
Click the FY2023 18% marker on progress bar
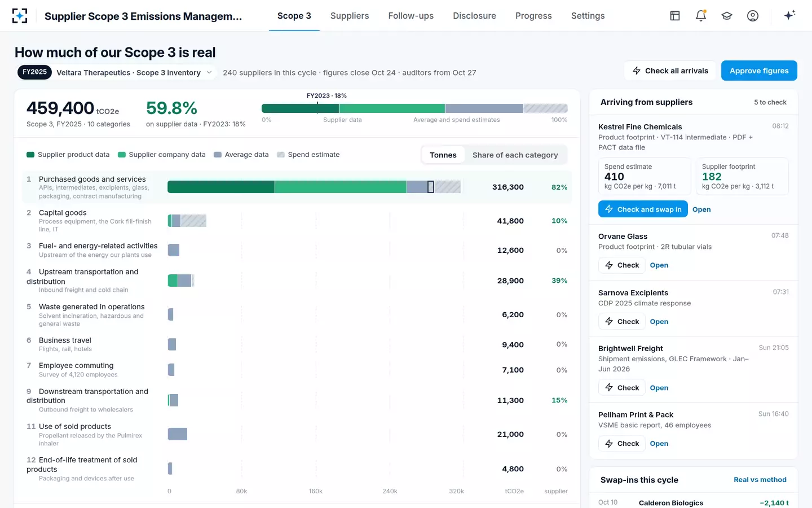[x=326, y=96]
